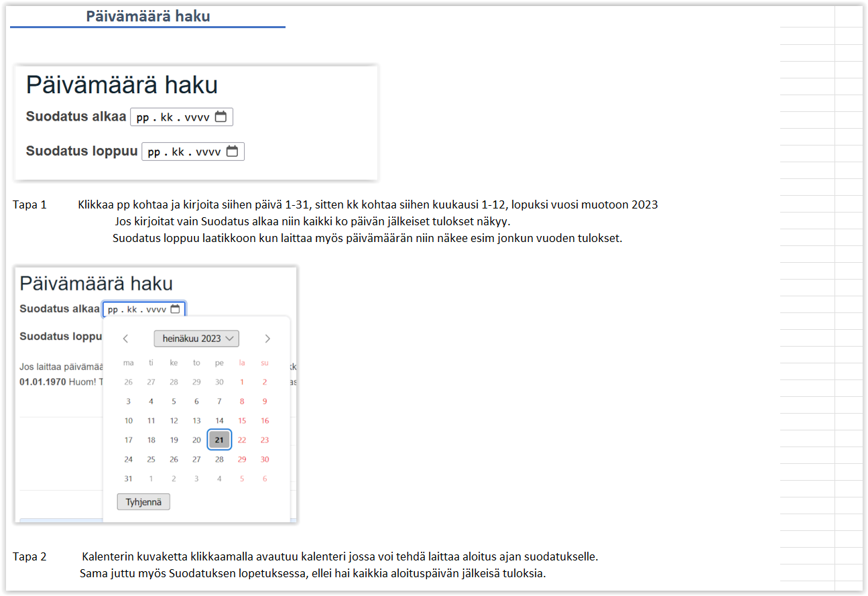Choose day 25 in the calendar
The height and width of the screenshot is (596, 868).
click(151, 460)
